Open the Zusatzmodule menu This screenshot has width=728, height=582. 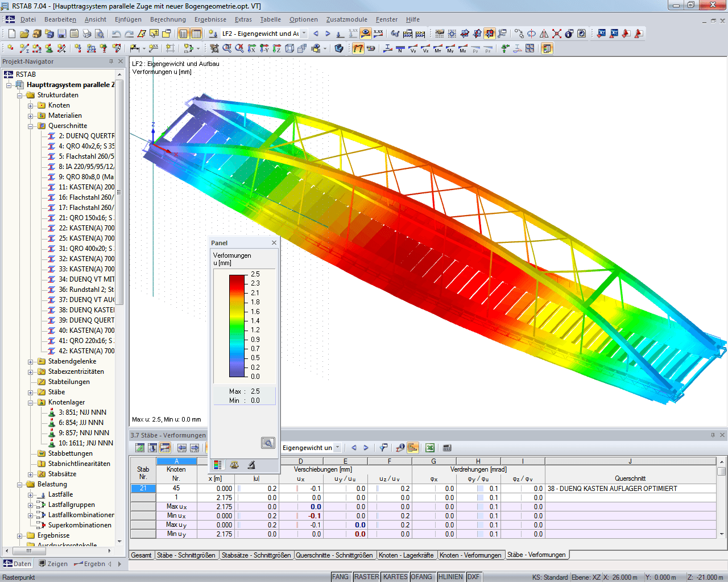point(346,19)
